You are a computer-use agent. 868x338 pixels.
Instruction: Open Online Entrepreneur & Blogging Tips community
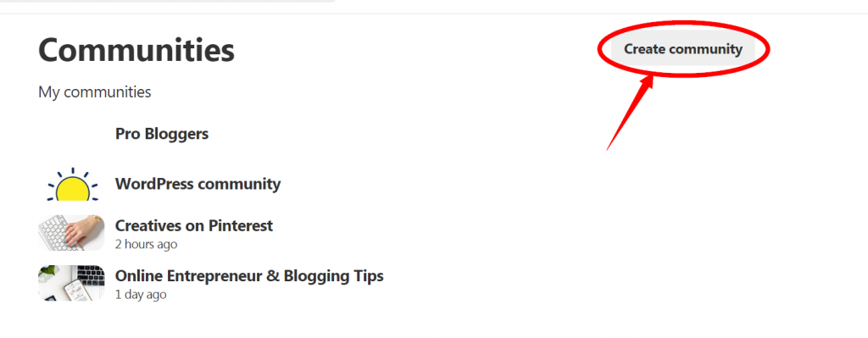coord(249,275)
